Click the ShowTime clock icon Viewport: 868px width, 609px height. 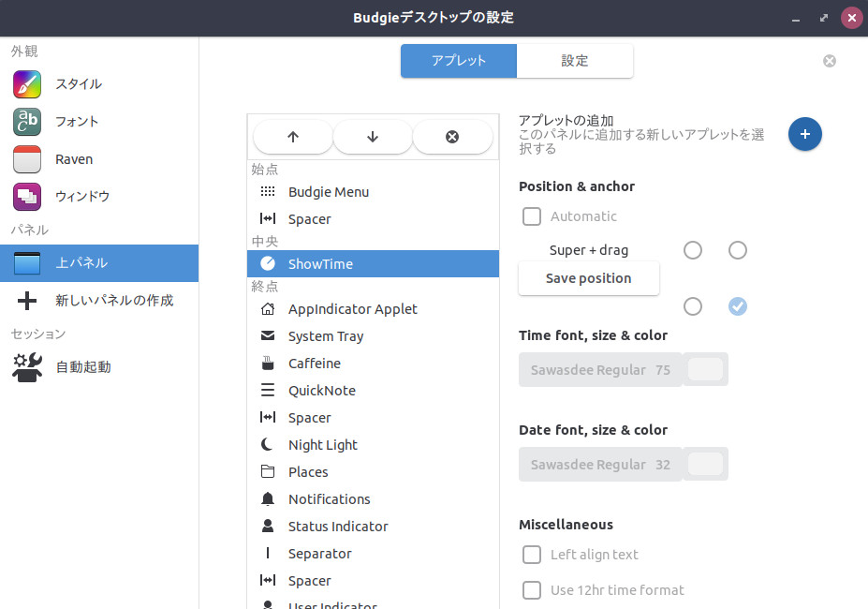pyautogui.click(x=268, y=264)
